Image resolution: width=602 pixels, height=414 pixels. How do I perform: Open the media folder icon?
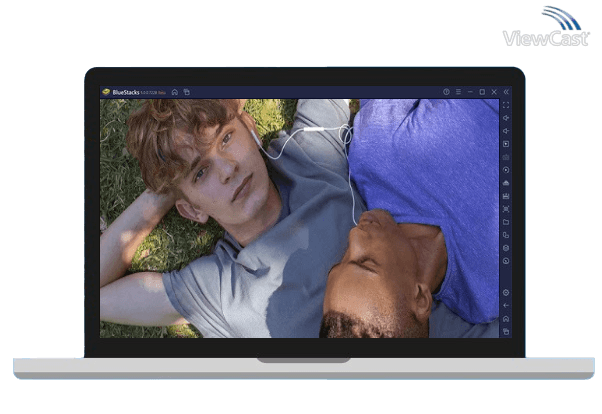506,222
